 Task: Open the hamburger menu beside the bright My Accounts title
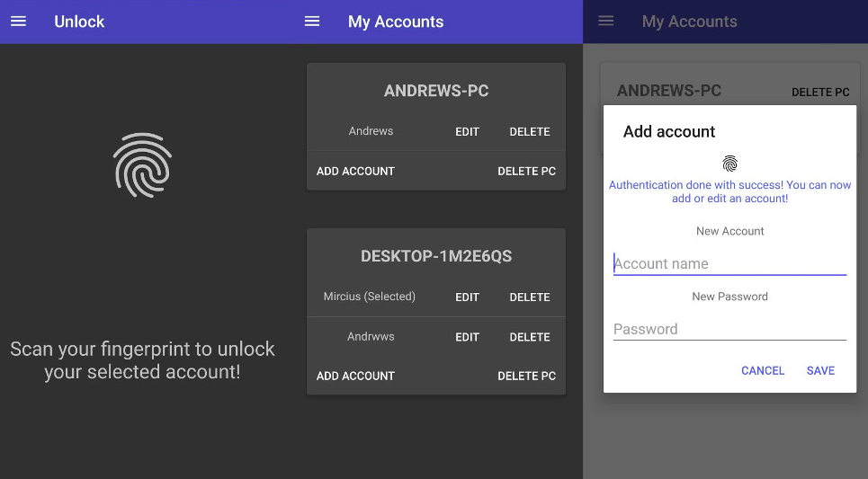[312, 22]
